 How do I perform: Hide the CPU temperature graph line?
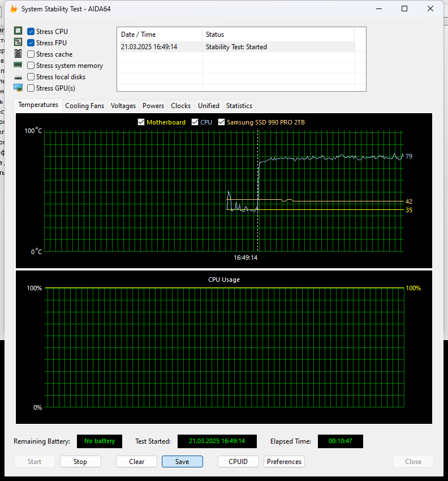(195, 122)
